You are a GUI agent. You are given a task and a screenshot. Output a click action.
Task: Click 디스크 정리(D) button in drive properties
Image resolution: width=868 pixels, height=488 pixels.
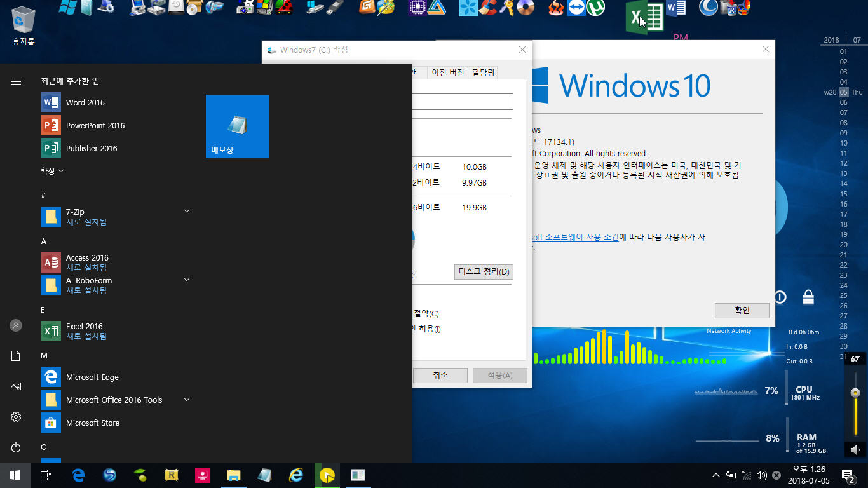[484, 272]
